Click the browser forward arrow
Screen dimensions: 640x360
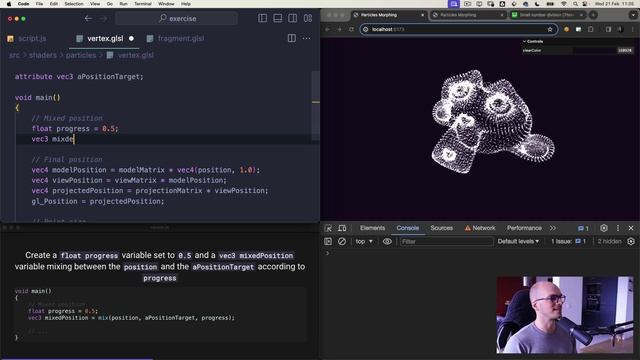pyautogui.click(x=339, y=29)
